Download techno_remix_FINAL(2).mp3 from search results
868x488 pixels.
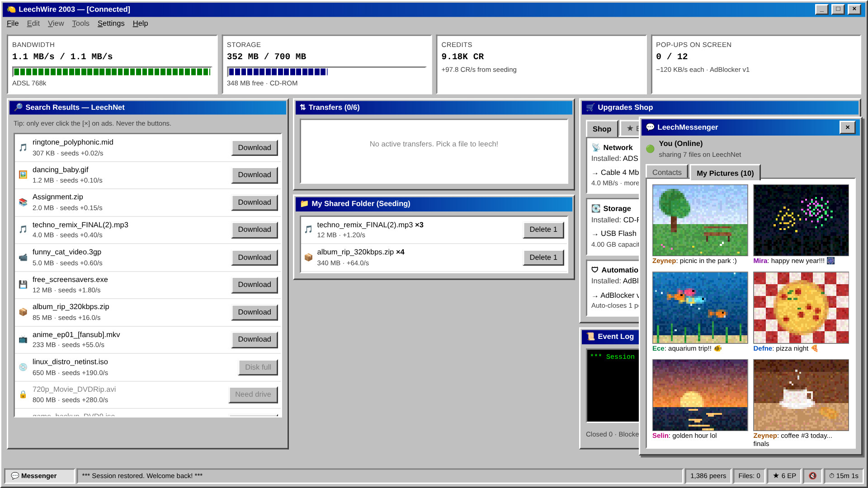point(255,230)
